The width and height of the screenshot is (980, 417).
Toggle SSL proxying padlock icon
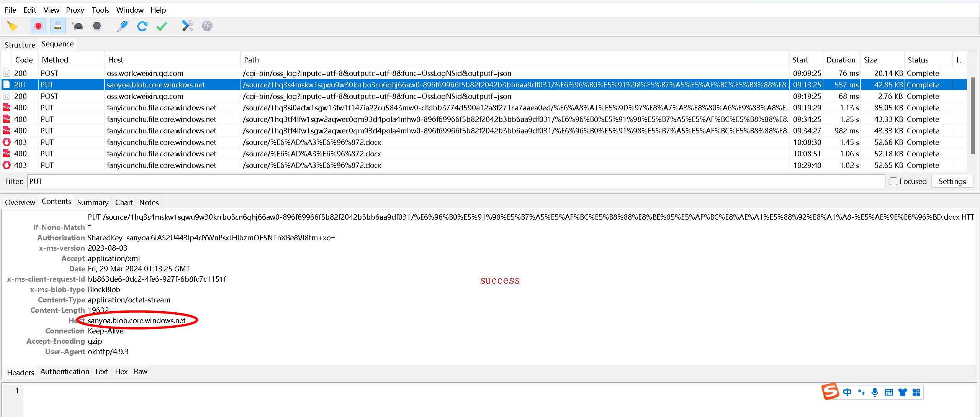[x=58, y=26]
